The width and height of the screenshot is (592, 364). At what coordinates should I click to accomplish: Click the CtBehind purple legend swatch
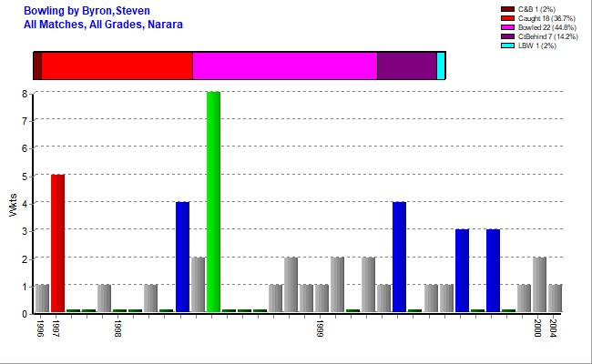tap(507, 36)
